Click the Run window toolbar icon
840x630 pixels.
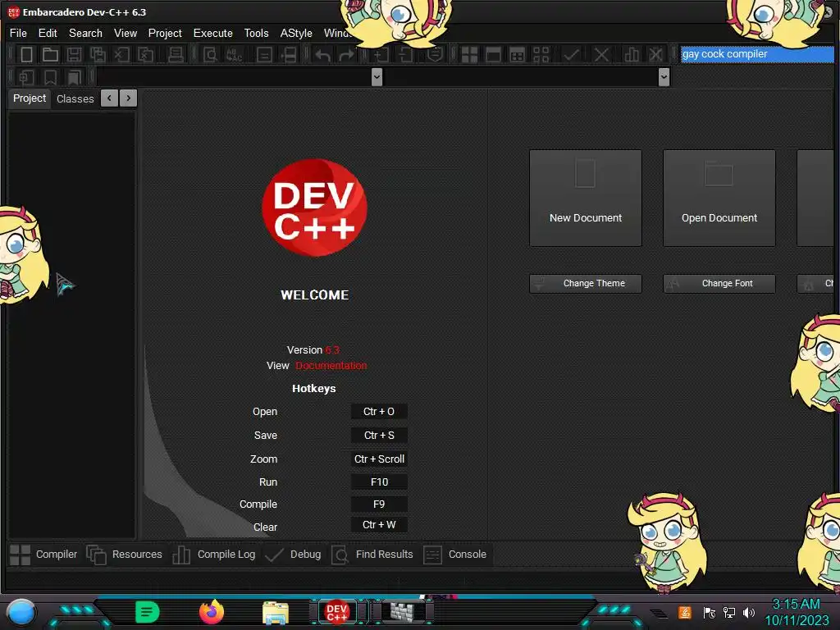(x=493, y=55)
